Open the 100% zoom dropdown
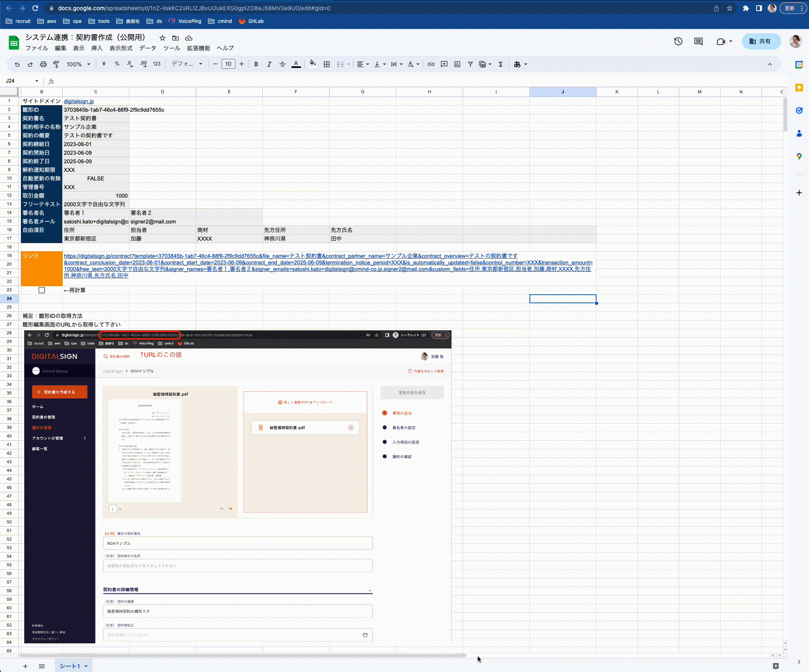The image size is (809, 672). pos(78,64)
